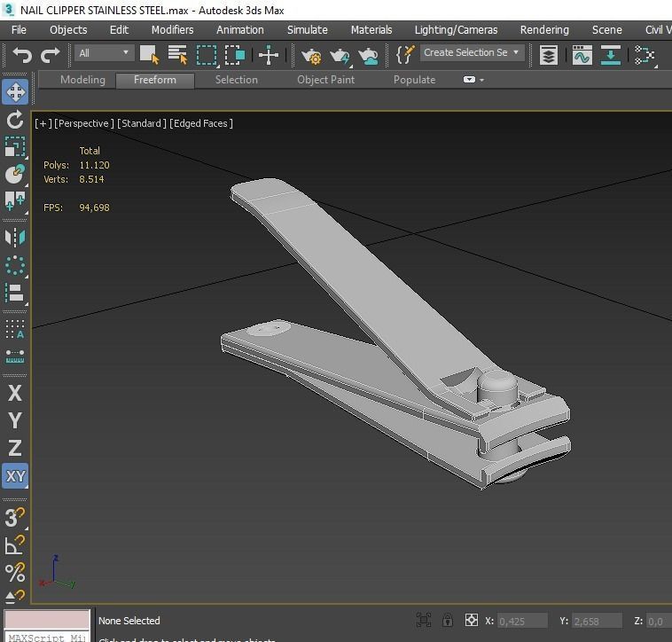The image size is (672, 642).
Task: Toggle Percent Snap button
Action: (x=15, y=573)
